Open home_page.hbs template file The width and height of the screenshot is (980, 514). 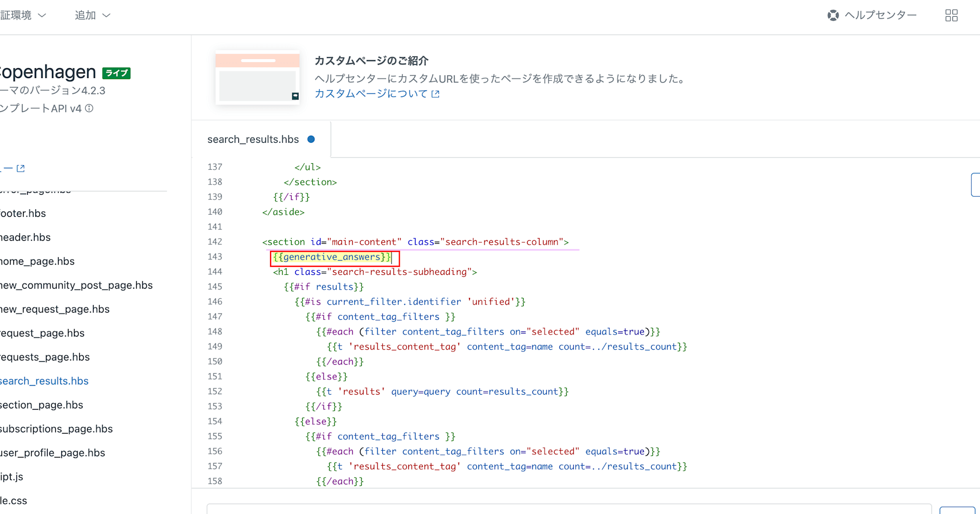pos(37,261)
